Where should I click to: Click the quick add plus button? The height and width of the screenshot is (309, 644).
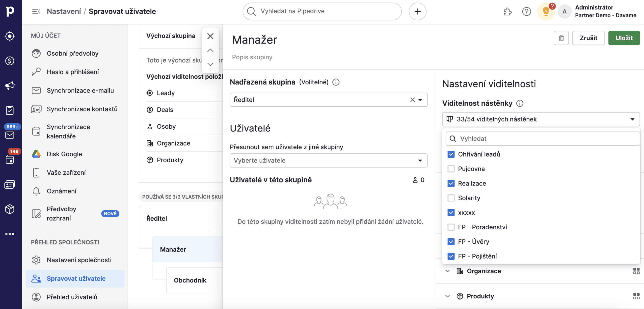tap(417, 11)
